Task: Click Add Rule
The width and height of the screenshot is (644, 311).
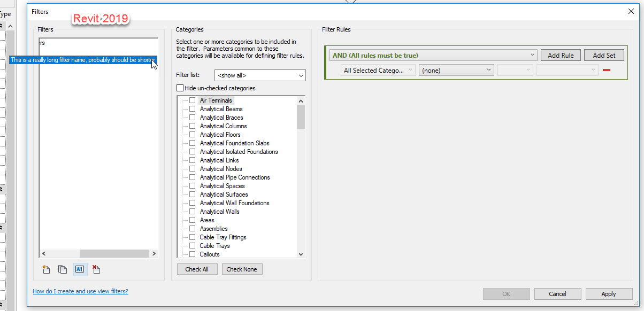Action: click(x=561, y=55)
